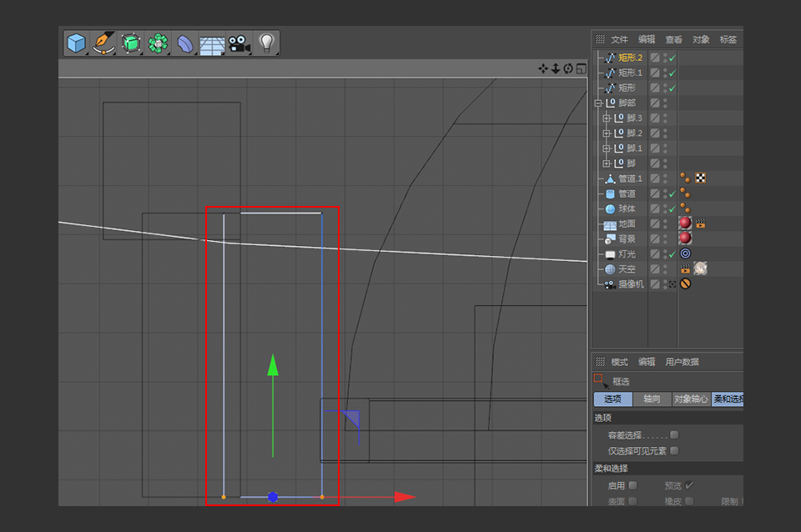Image resolution: width=801 pixels, height=532 pixels.
Task: Expand the 脚.3 tree item
Action: pos(607,118)
